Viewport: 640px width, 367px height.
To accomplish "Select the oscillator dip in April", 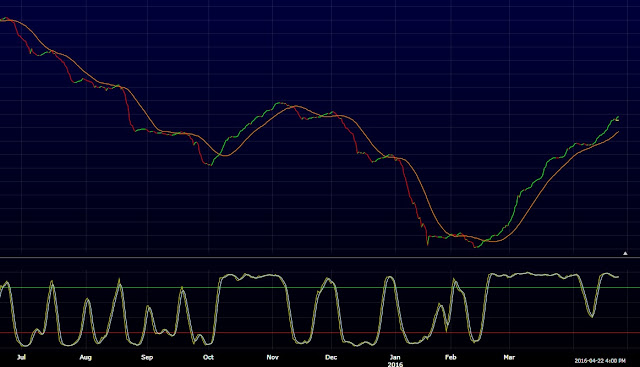I will (591, 316).
